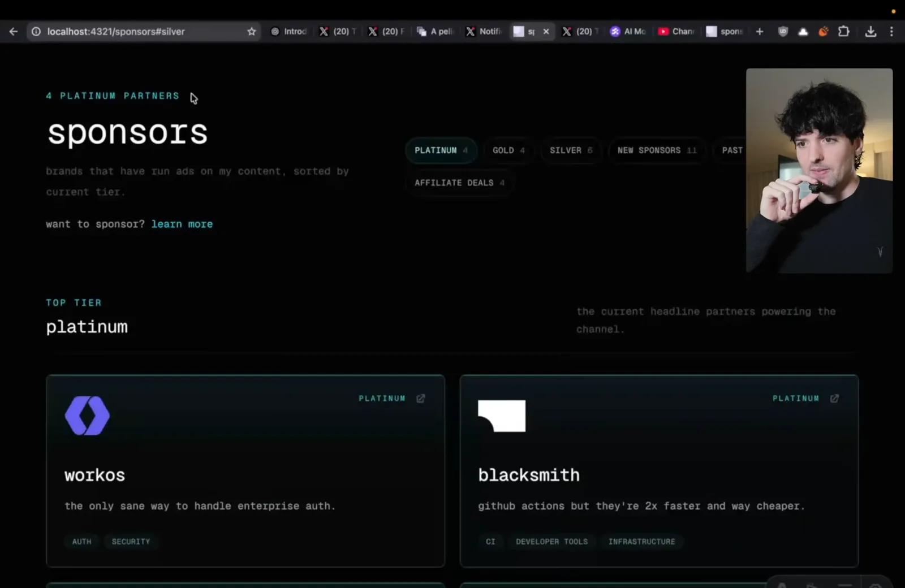Open the workos sponsor card title
Image resolution: width=905 pixels, height=588 pixels.
94,475
